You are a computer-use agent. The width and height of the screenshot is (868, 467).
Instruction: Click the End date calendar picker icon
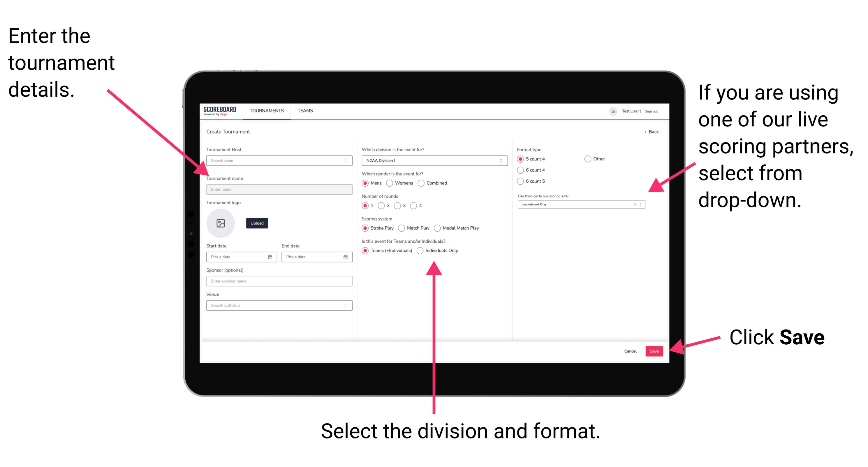click(x=346, y=257)
